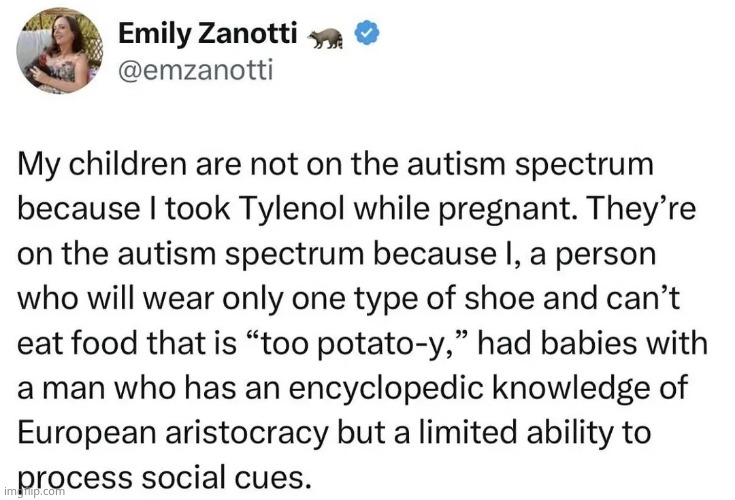Image resolution: width=735 pixels, height=500 pixels.
Task: Click the raccoon emoji beside the name
Action: click(328, 36)
